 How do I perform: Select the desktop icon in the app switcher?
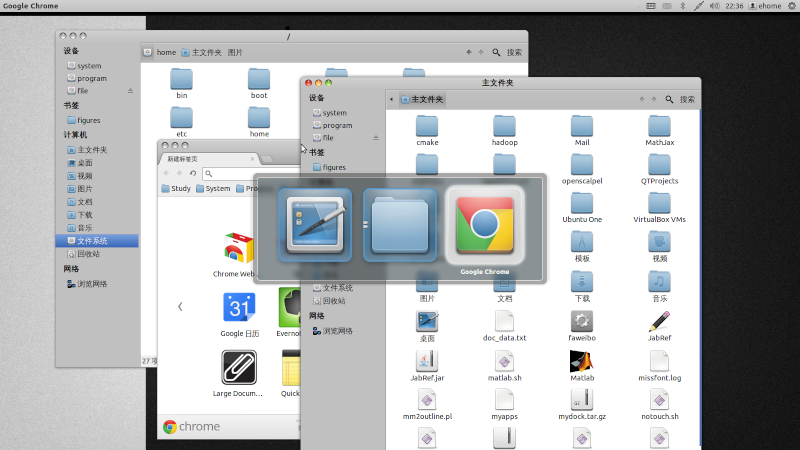coord(315,225)
